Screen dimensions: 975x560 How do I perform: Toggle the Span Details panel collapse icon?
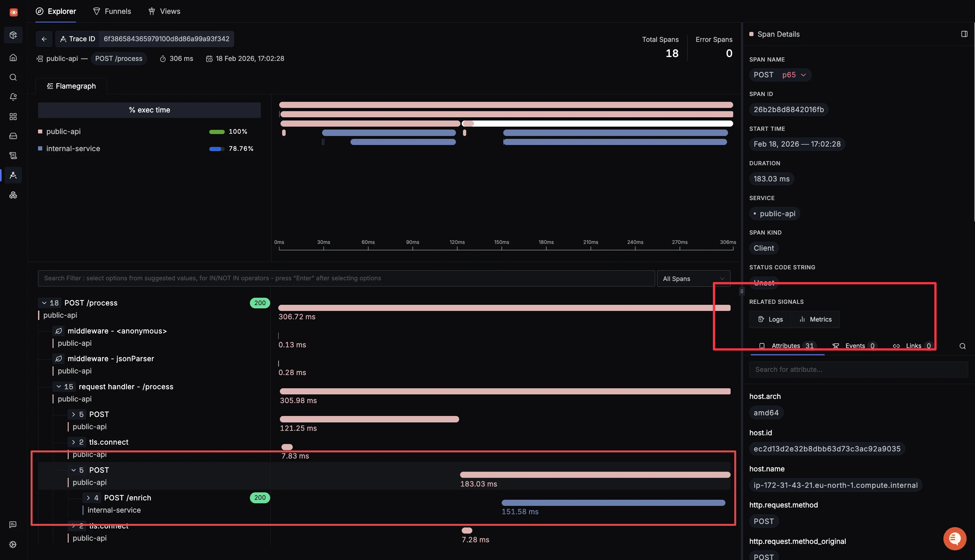[x=964, y=34]
